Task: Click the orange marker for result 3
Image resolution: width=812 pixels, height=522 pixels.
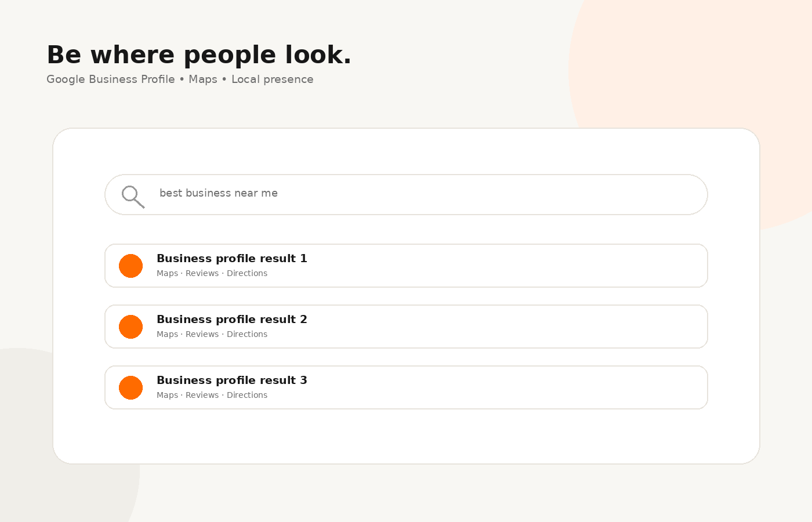Action: point(130,387)
